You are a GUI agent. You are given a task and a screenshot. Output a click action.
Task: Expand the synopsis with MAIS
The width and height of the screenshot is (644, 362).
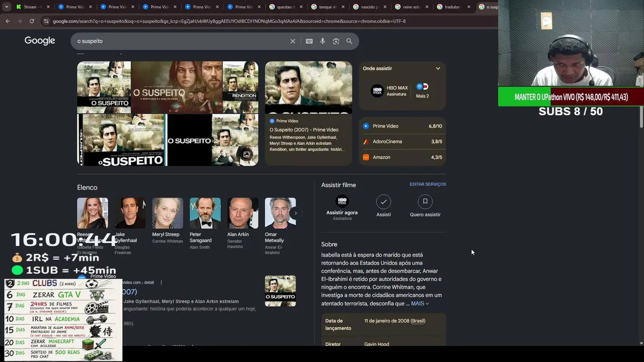(x=420, y=304)
